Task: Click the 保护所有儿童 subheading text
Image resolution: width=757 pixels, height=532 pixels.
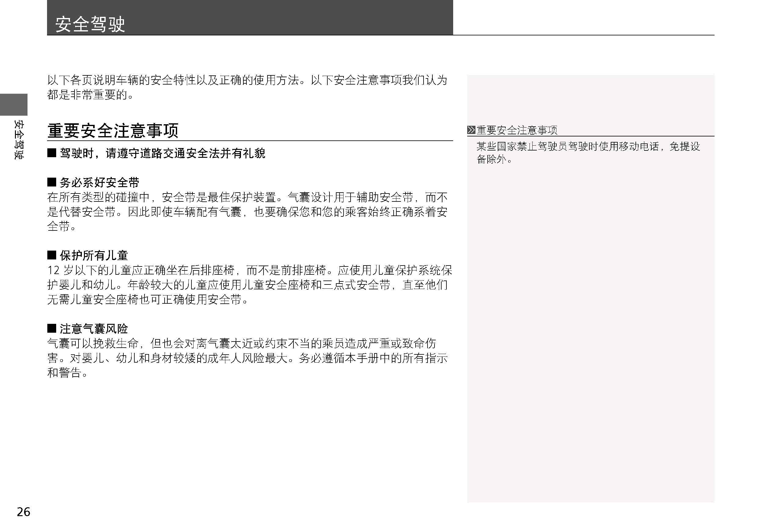Action: point(94,255)
